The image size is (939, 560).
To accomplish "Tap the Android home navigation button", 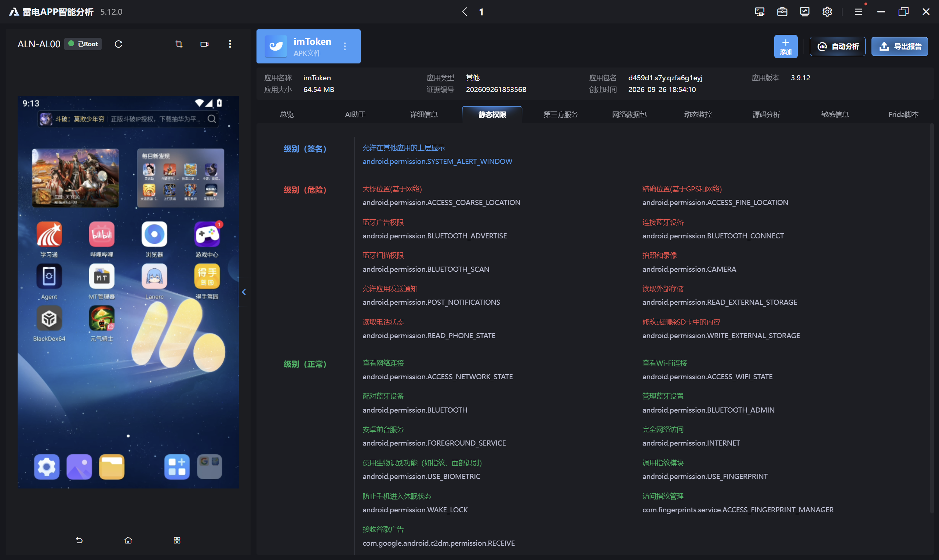I will (128, 540).
